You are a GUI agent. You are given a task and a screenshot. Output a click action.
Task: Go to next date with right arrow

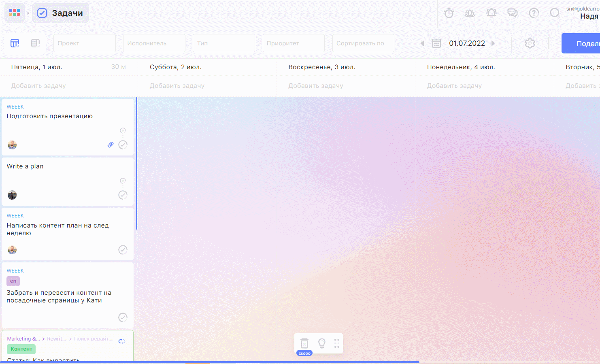(x=493, y=43)
